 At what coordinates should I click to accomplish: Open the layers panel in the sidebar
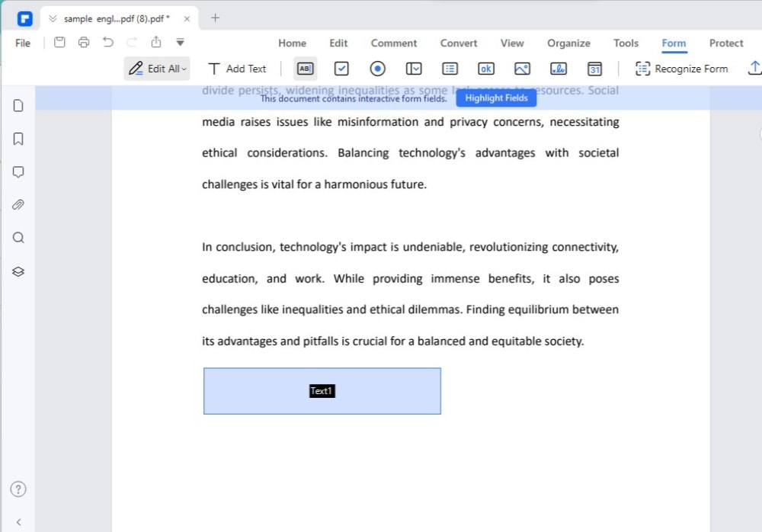pyautogui.click(x=18, y=271)
